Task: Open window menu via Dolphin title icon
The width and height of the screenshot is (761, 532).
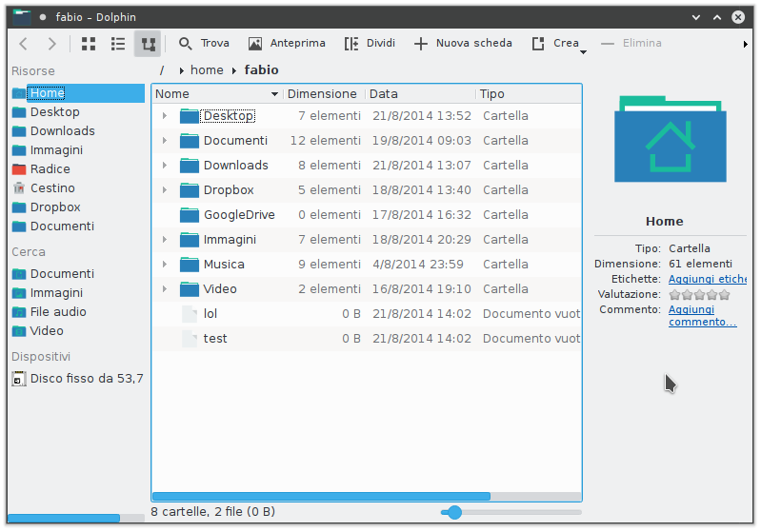Action: click(x=22, y=17)
